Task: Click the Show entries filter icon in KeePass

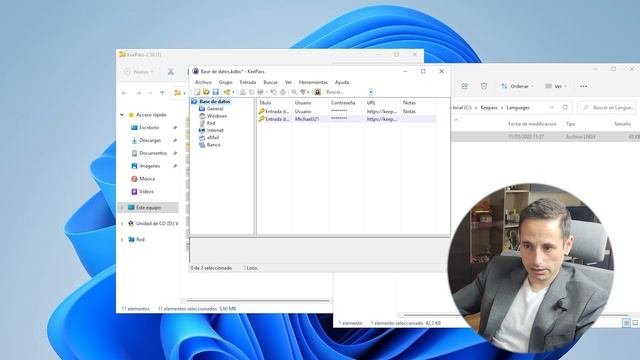Action: (x=303, y=92)
